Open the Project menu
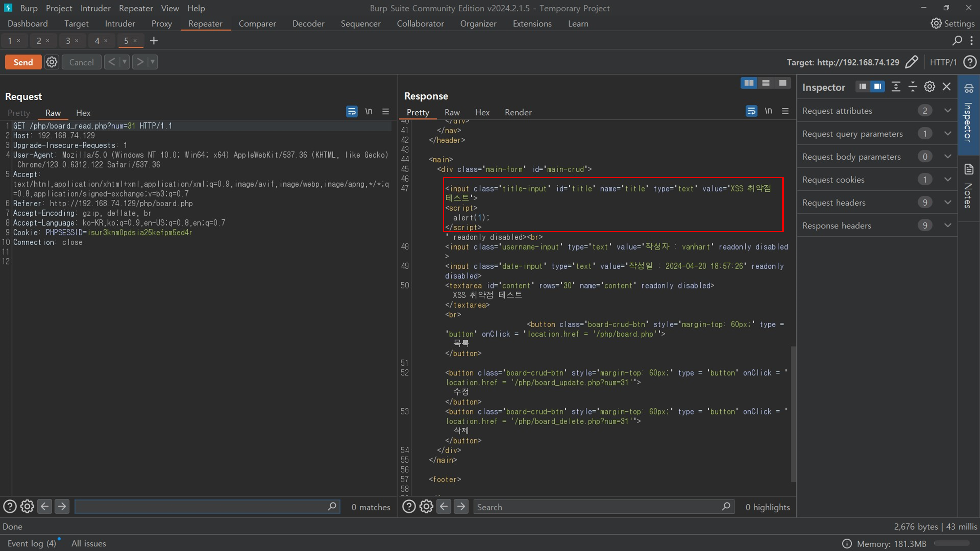This screenshot has height=551, width=980. coord(59,8)
